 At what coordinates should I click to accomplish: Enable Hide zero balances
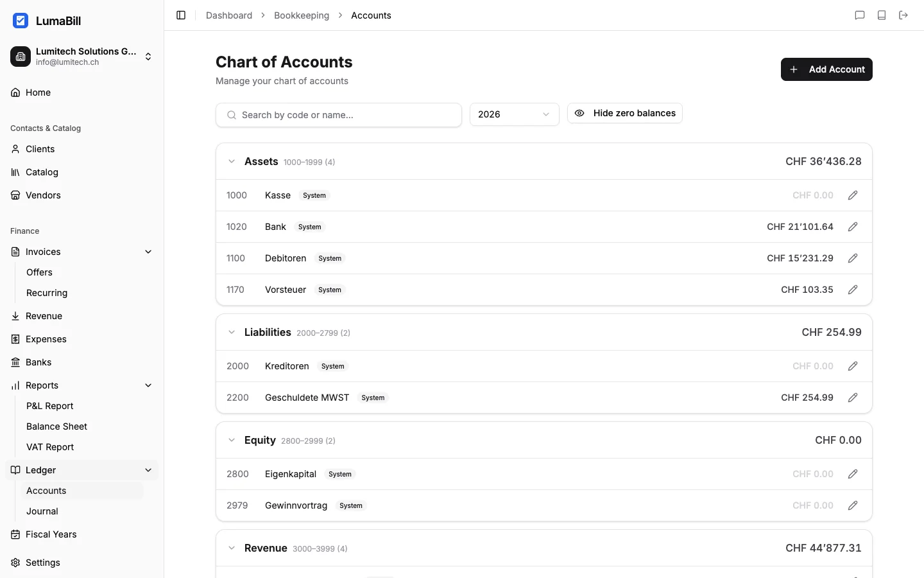pyautogui.click(x=624, y=113)
